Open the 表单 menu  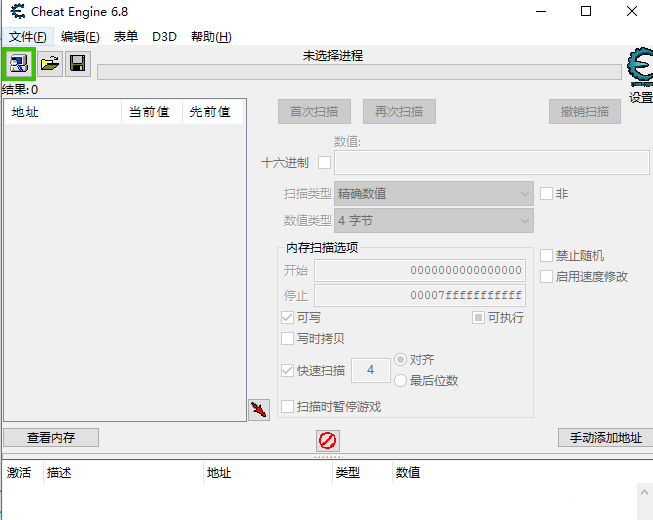point(126,37)
